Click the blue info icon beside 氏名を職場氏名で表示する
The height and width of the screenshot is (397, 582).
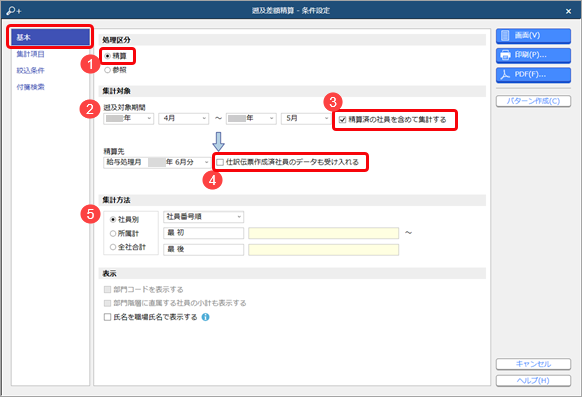(x=205, y=317)
